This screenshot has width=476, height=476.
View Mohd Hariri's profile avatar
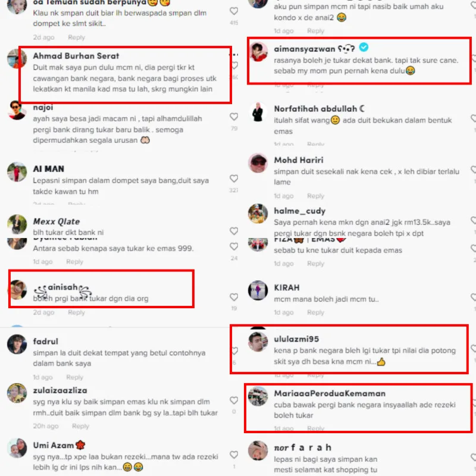[x=258, y=163]
